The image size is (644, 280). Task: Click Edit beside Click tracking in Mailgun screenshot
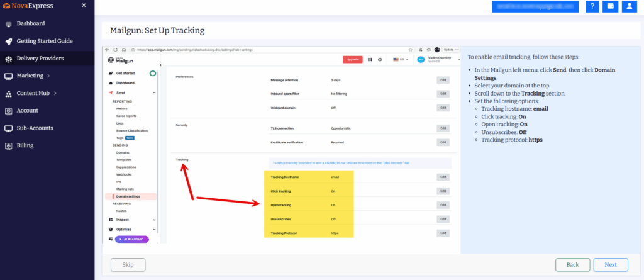[x=443, y=191]
